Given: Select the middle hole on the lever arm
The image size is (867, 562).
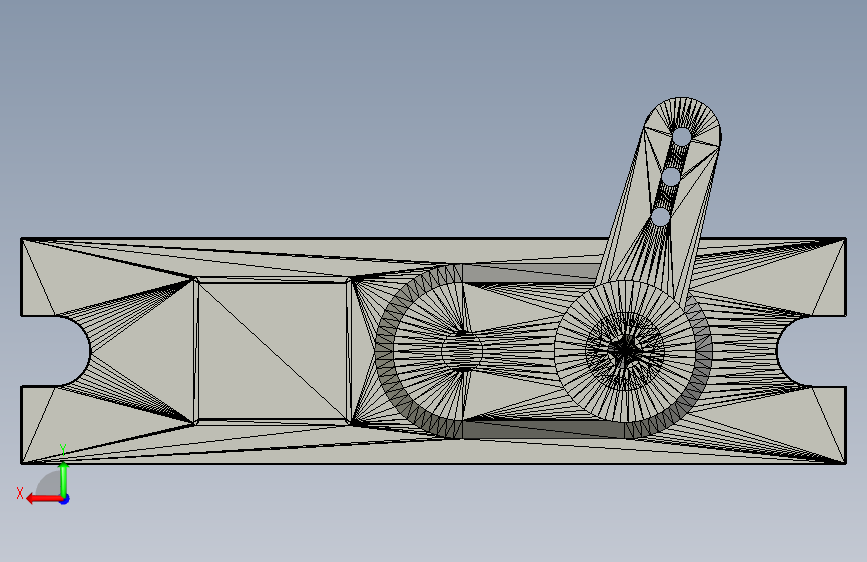Looking at the screenshot, I should tap(671, 176).
